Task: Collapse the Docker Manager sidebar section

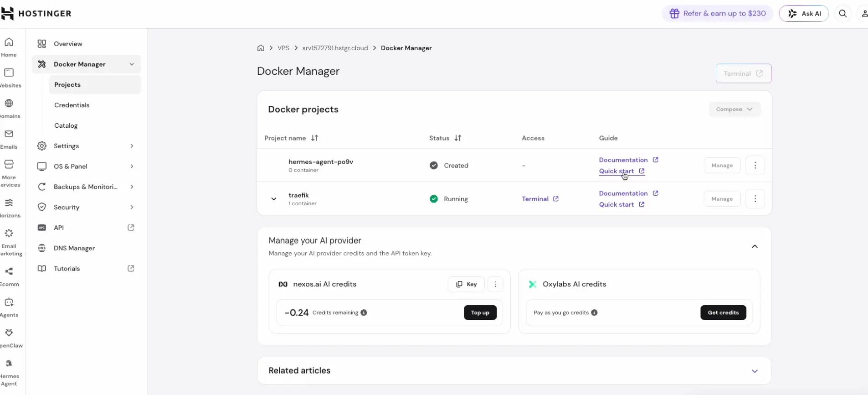Action: (x=132, y=64)
